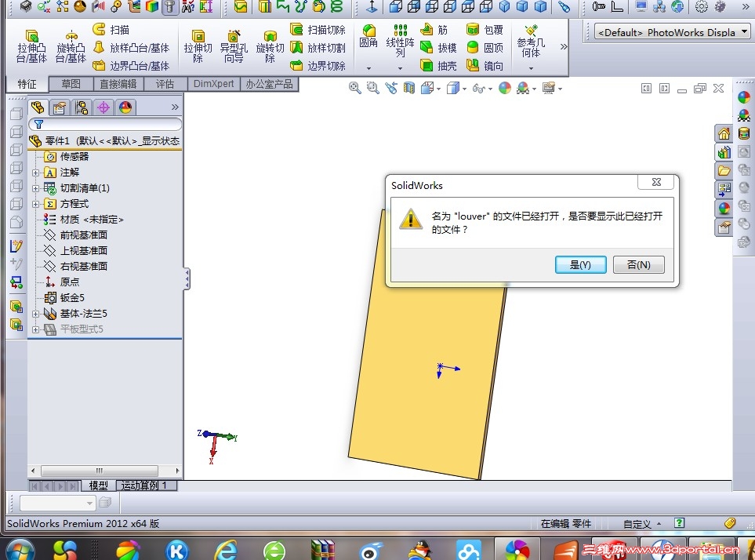The image size is (755, 560).
Task: Select the 右视基准面 right plane
Action: coord(76,267)
